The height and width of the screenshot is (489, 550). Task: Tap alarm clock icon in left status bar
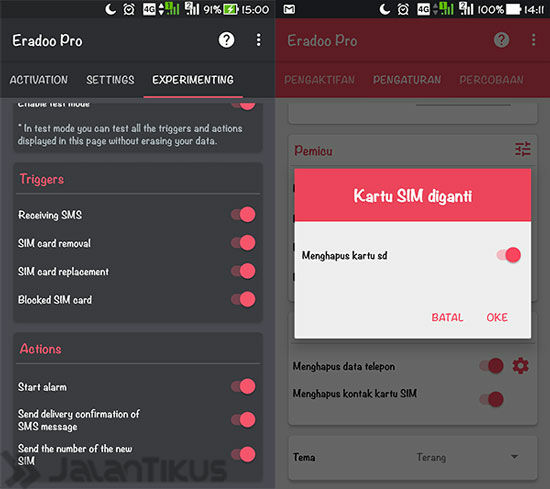pos(129,9)
